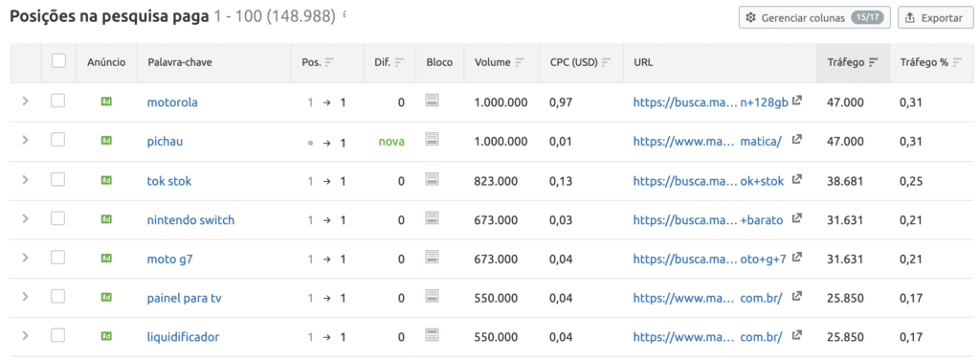
Task: Open Gerenciar colunas settings
Action: 814,17
